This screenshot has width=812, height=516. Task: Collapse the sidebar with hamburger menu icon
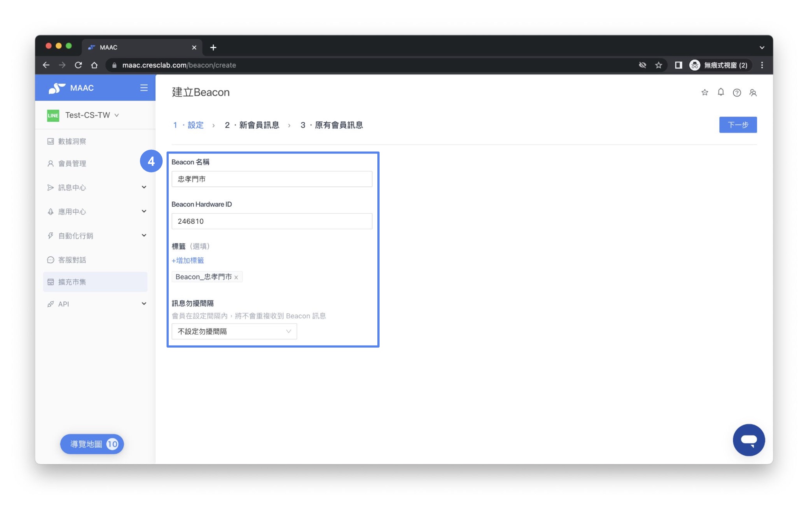[144, 88]
